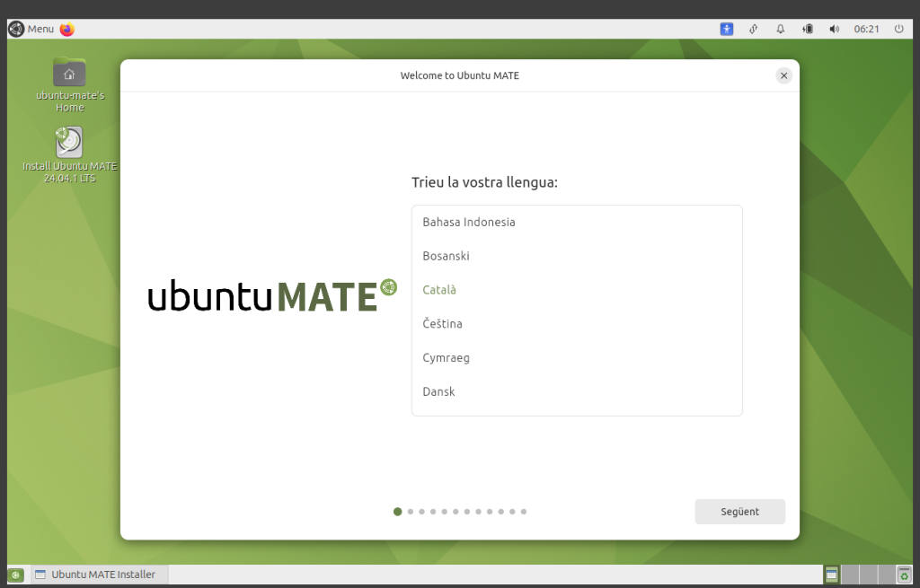
Task: Launch Firefox from the top panel
Action: (x=67, y=29)
